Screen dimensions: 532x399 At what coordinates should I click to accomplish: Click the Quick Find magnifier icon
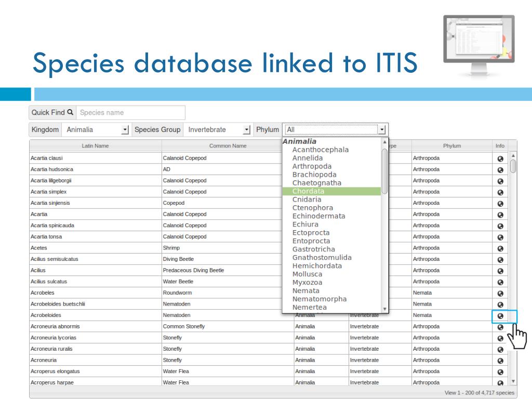tap(70, 112)
